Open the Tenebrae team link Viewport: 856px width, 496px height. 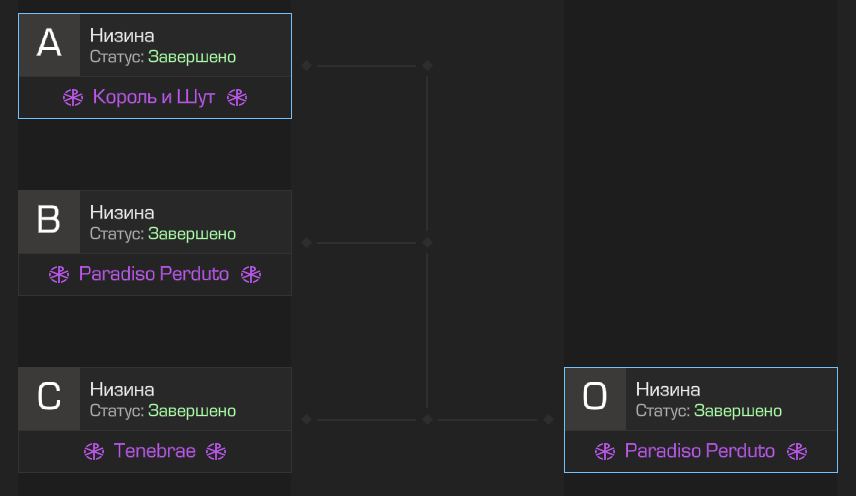[x=154, y=451]
